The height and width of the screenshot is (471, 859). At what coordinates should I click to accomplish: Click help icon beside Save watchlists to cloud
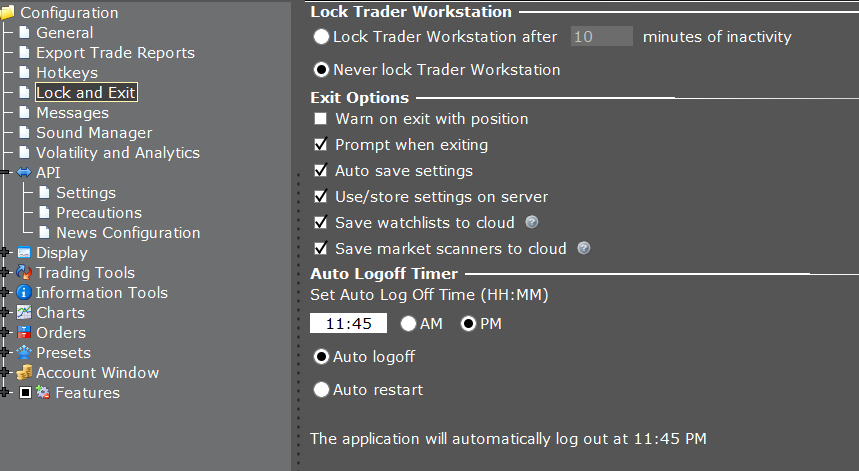[532, 223]
